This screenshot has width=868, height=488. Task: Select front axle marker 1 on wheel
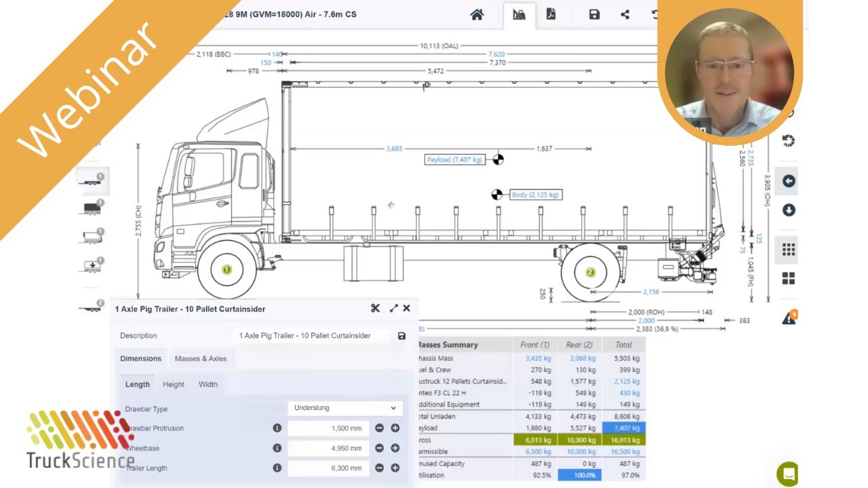pyautogui.click(x=226, y=270)
